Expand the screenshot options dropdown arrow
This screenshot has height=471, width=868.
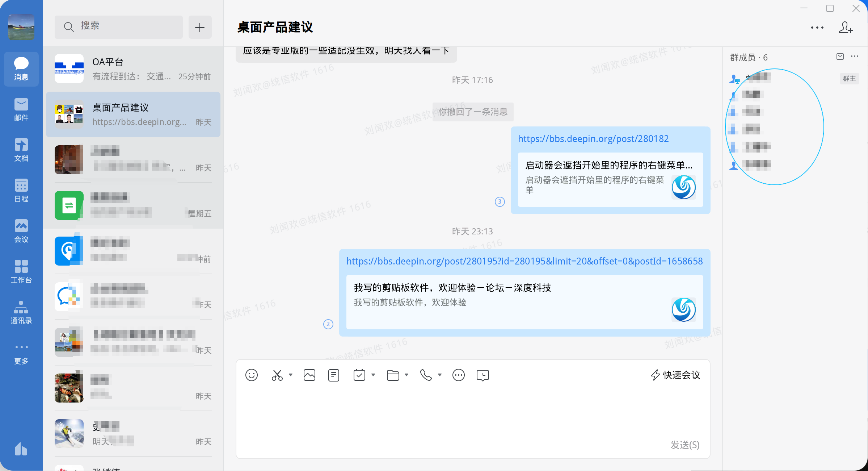point(291,375)
